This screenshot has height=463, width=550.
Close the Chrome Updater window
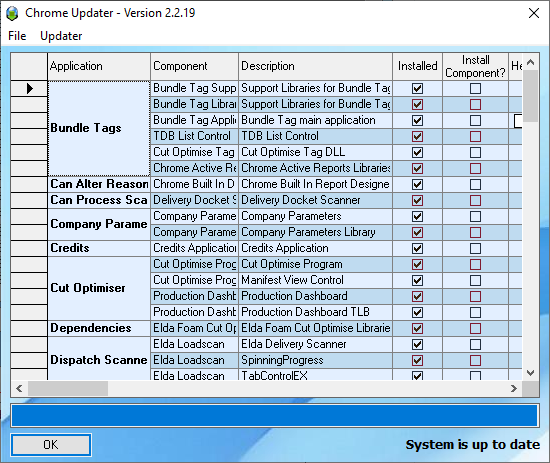534,13
